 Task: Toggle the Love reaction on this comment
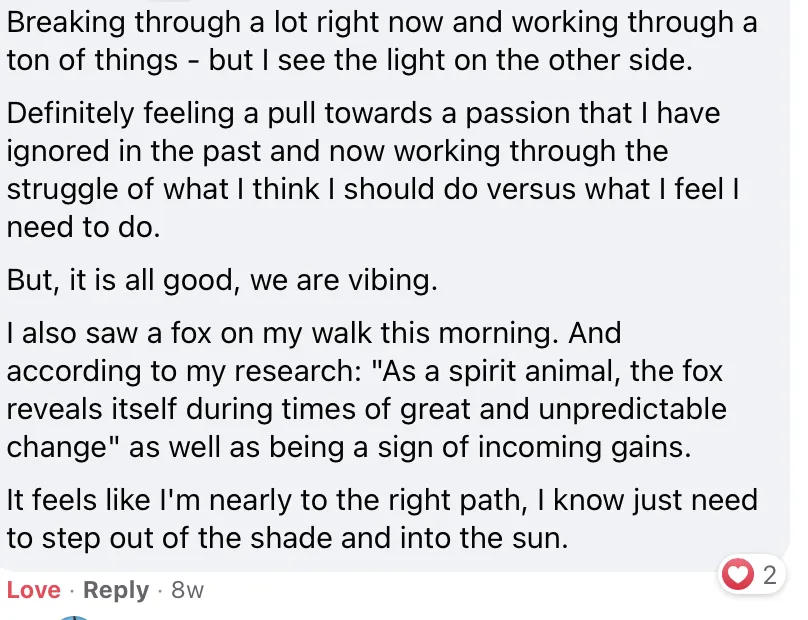(x=33, y=591)
